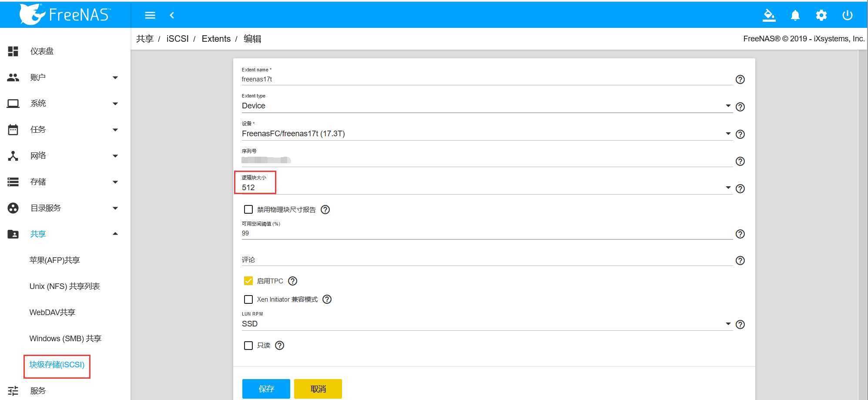
Task: Show help for Extent name field
Action: tap(740, 79)
